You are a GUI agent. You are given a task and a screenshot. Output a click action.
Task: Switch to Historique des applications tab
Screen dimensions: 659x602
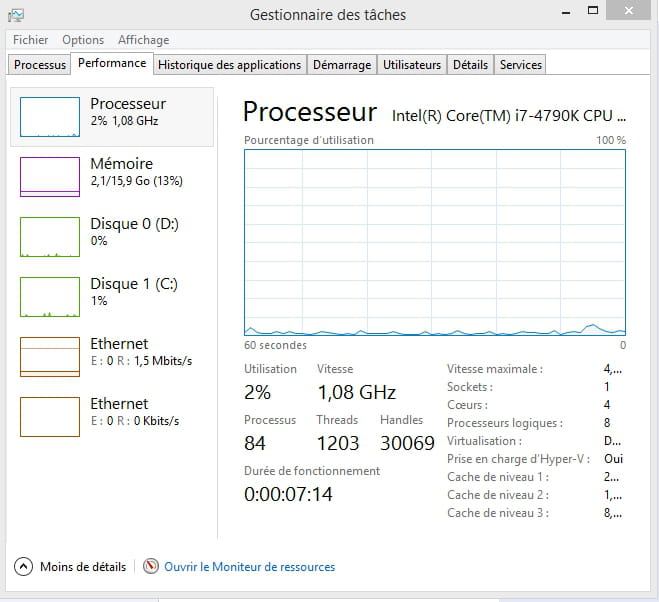(x=229, y=65)
